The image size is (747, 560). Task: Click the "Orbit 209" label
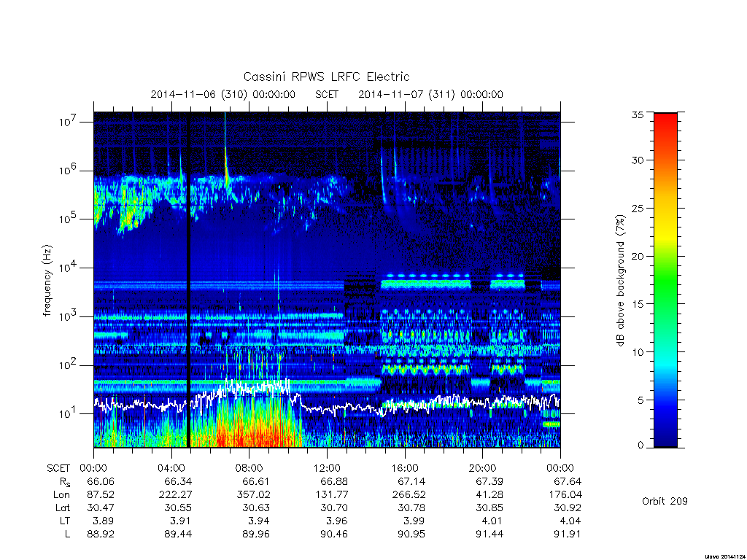665,501
